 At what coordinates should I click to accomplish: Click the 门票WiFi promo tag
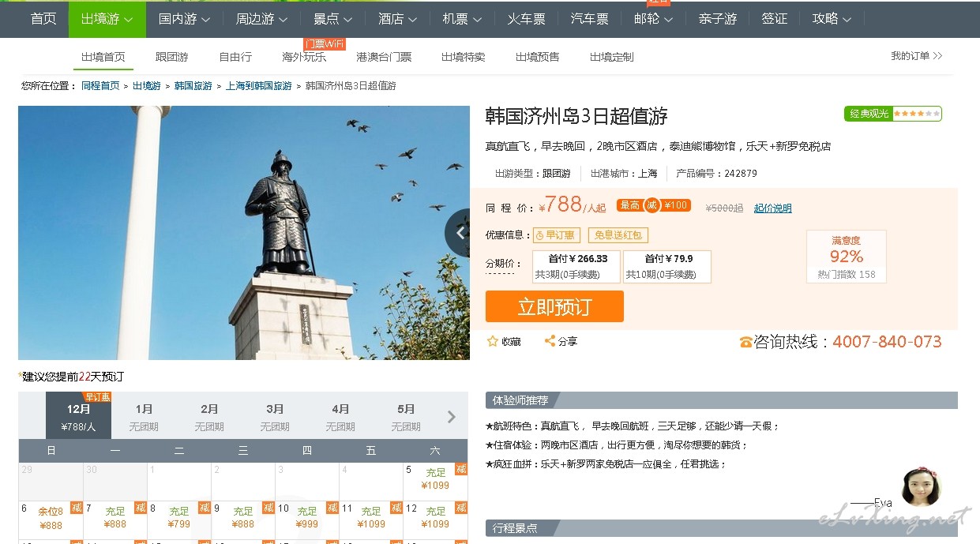(325, 44)
